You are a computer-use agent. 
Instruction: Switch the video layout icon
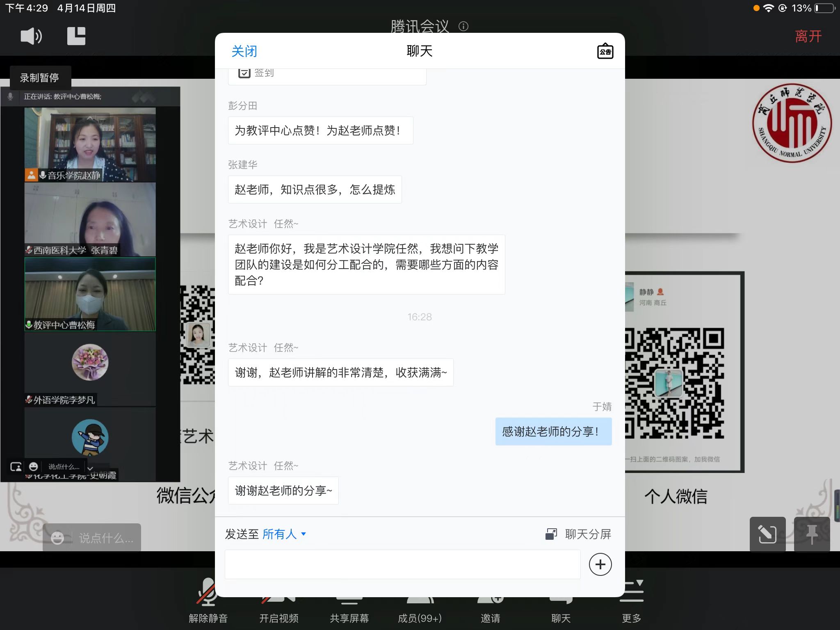[x=76, y=36]
